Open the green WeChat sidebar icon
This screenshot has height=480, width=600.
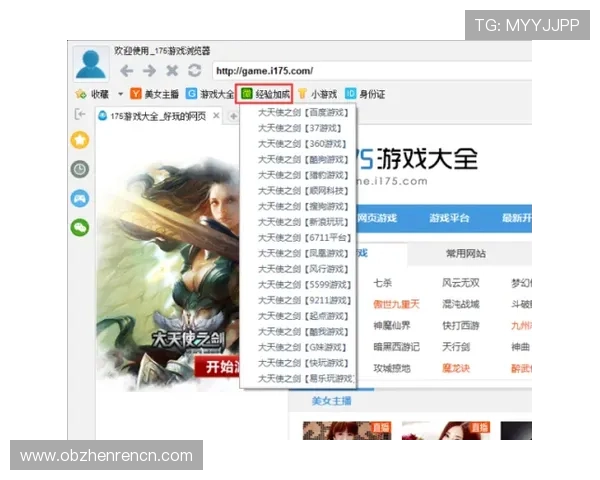[x=80, y=227]
